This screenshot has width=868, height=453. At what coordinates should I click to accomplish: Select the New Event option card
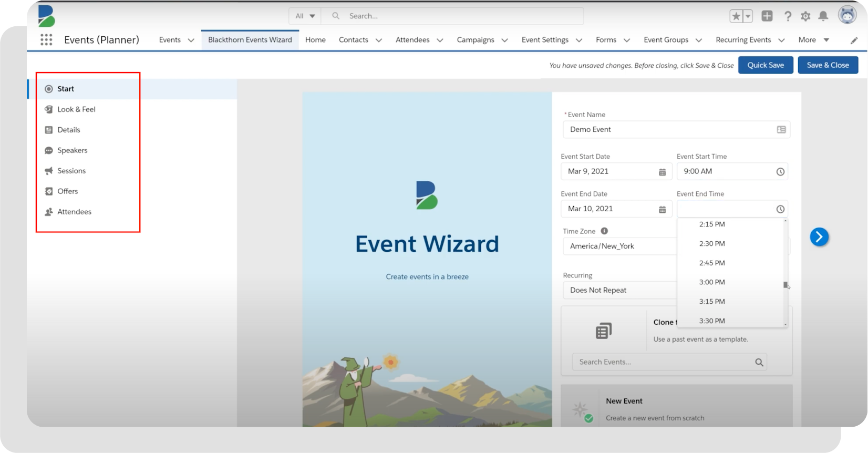676,406
